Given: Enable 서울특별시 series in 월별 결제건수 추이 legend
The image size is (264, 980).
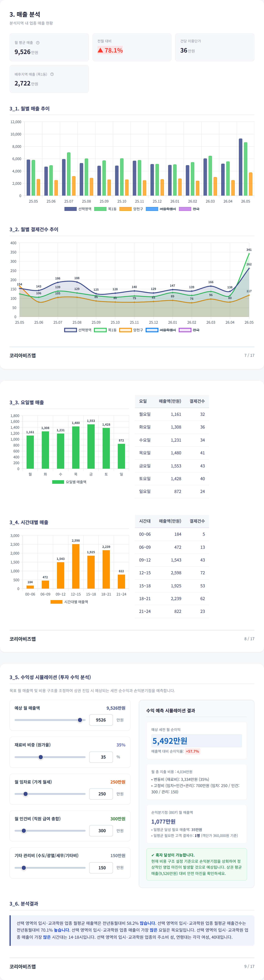Looking at the screenshot, I should (x=161, y=330).
